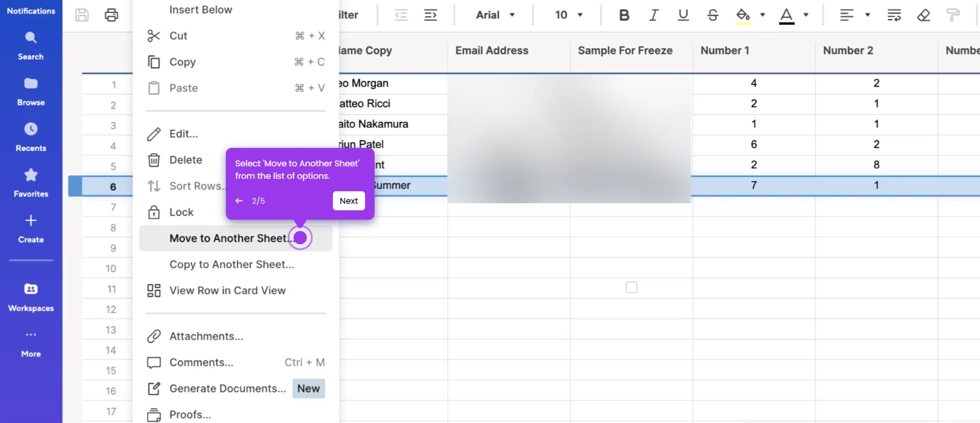Select Delete from context menu
The height and width of the screenshot is (423, 980).
(x=184, y=160)
